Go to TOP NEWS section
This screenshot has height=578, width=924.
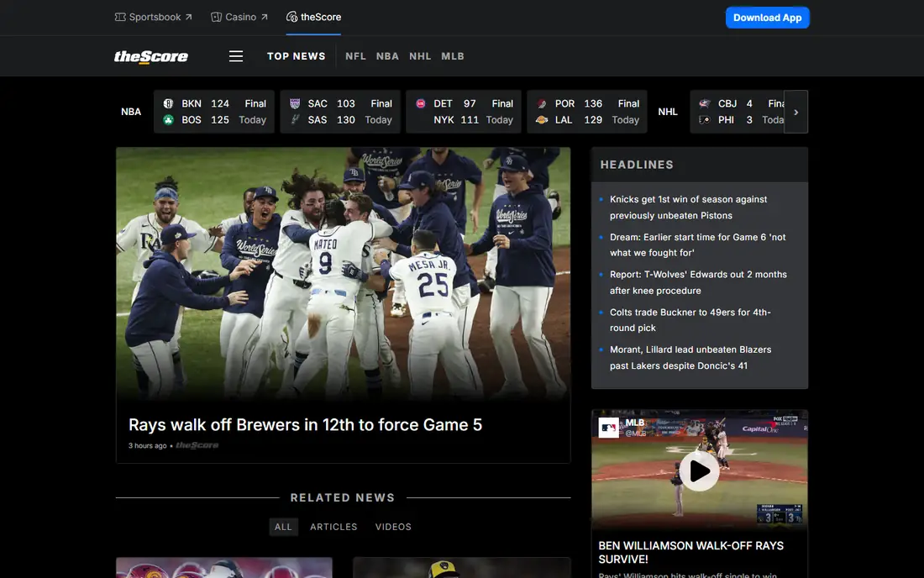click(296, 56)
